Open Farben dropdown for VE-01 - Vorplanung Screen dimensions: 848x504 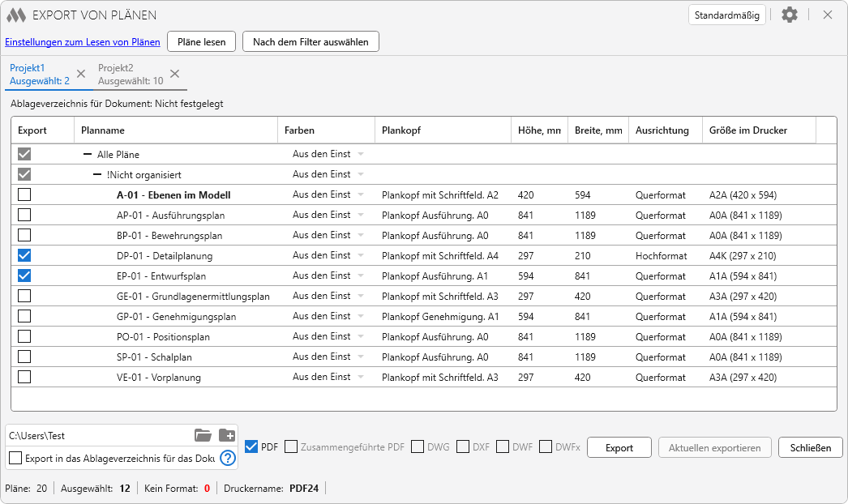[x=361, y=377]
